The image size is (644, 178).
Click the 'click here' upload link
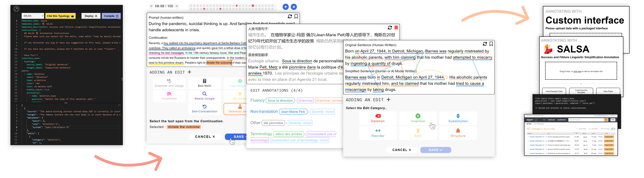(577, 71)
